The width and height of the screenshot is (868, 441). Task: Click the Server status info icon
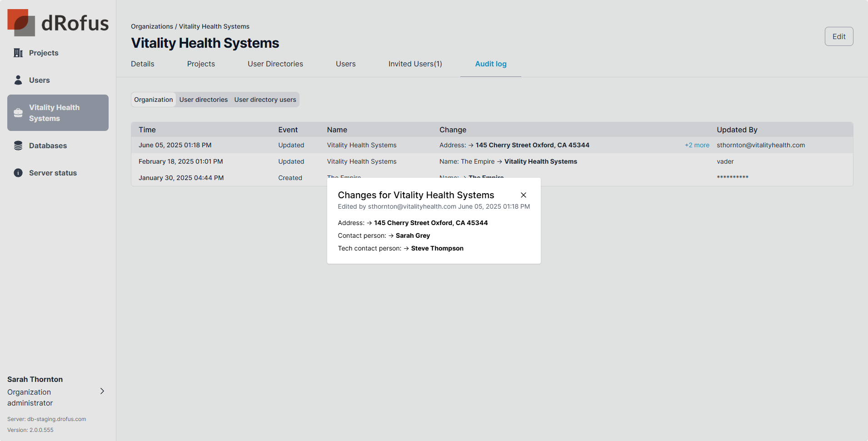coord(18,173)
